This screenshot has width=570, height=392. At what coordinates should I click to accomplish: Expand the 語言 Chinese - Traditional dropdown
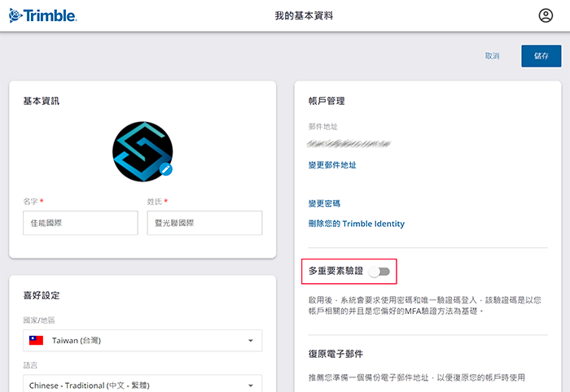tap(142, 385)
